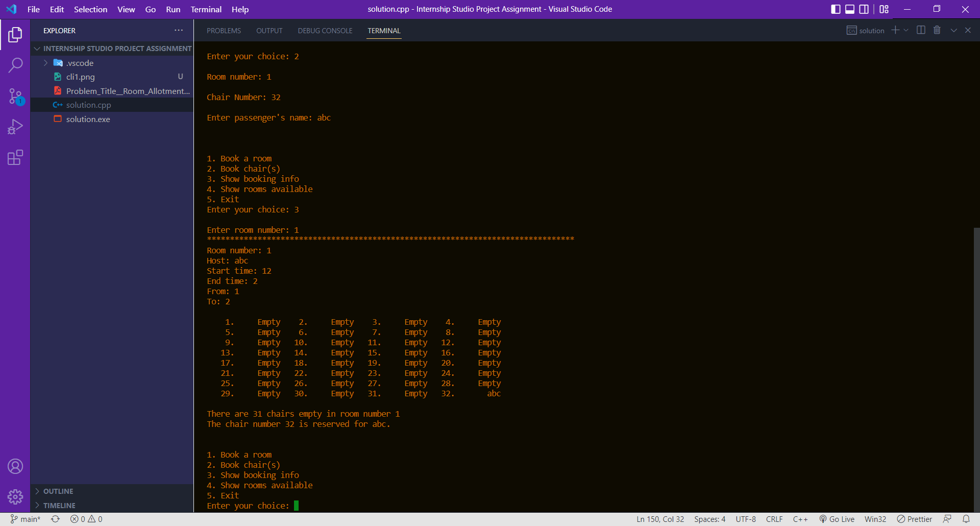
Task: Collapse Internship Studio Project Assignment folder
Action: (x=112, y=49)
